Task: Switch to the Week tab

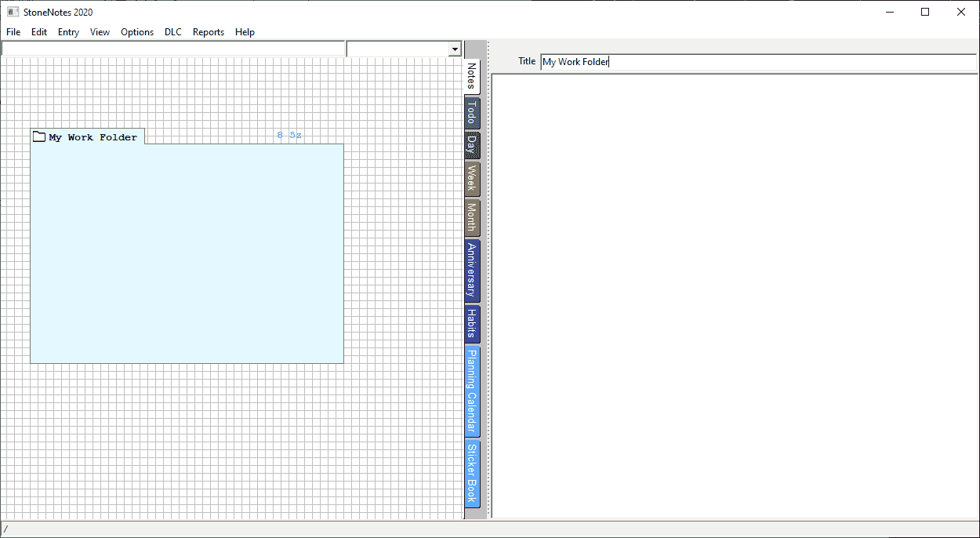Action: (472, 179)
